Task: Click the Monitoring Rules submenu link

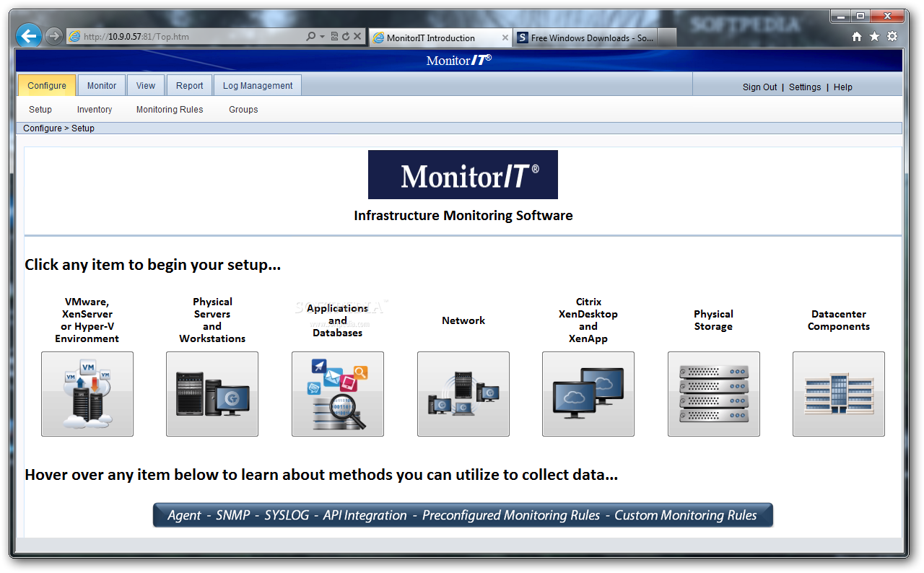Action: 170,110
